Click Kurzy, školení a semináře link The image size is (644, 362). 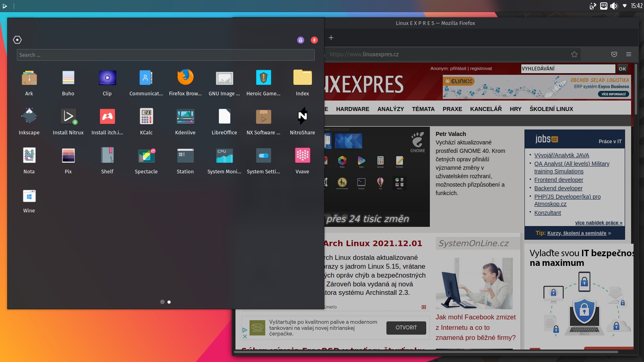tap(576, 233)
